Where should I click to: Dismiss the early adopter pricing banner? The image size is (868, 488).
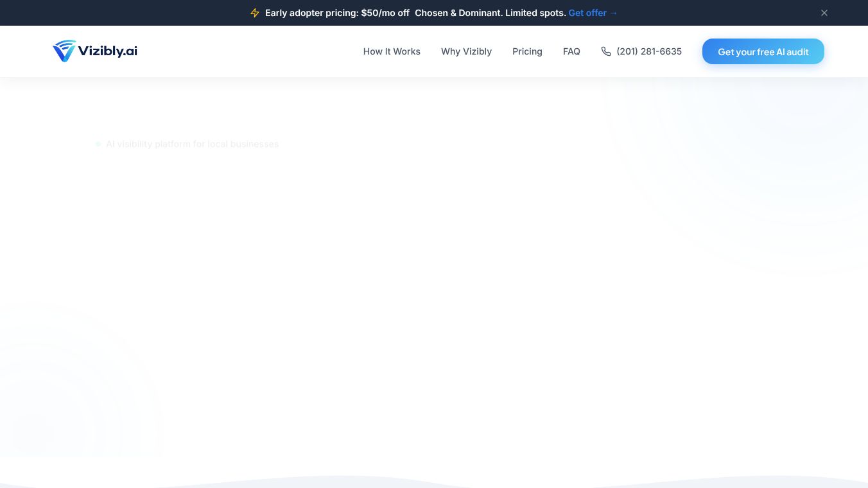pyautogui.click(x=824, y=13)
